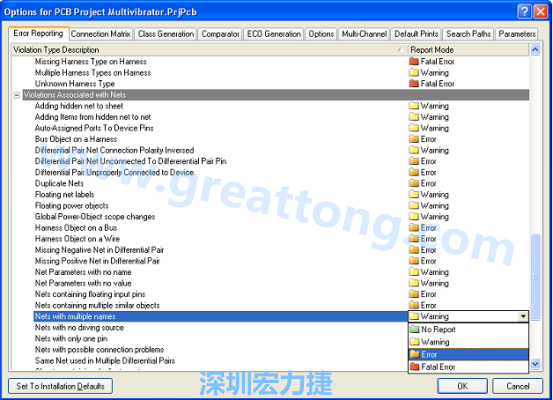Viewport: 553px width, 400px height.
Task: Open the Comparator tab
Action: [220, 34]
